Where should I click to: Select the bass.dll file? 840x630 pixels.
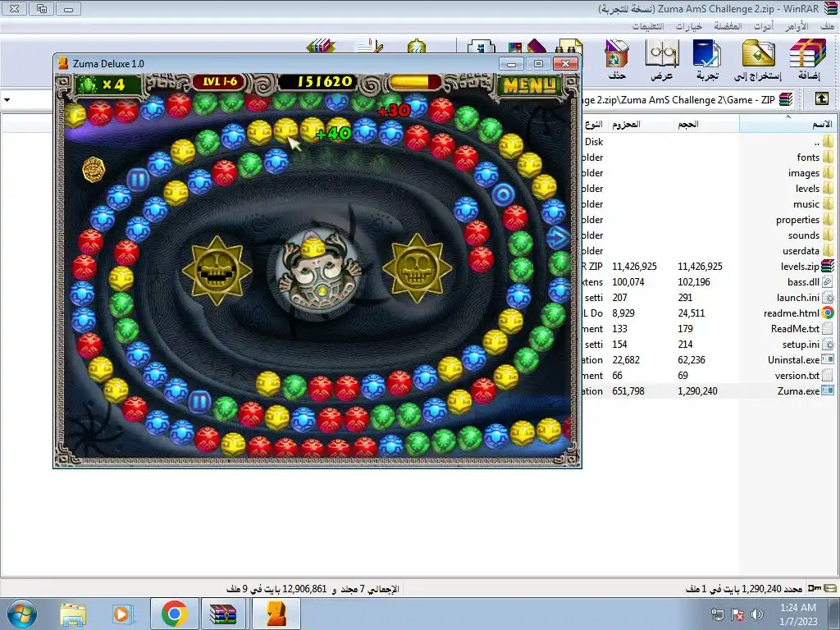[710, 282]
